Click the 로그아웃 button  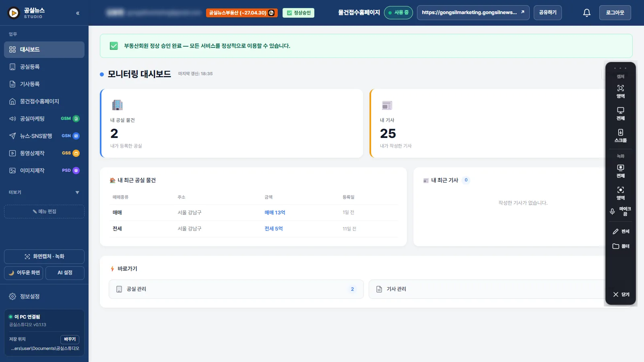615,13
